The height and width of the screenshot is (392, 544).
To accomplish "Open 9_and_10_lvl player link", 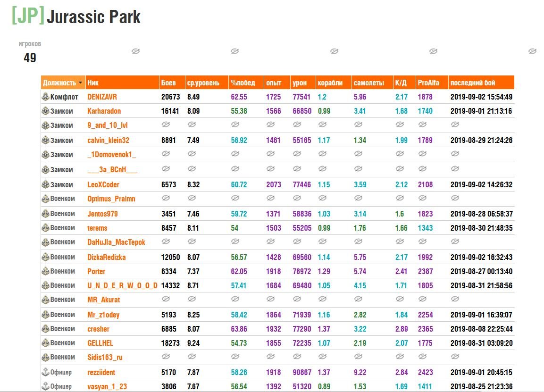I will pos(108,125).
